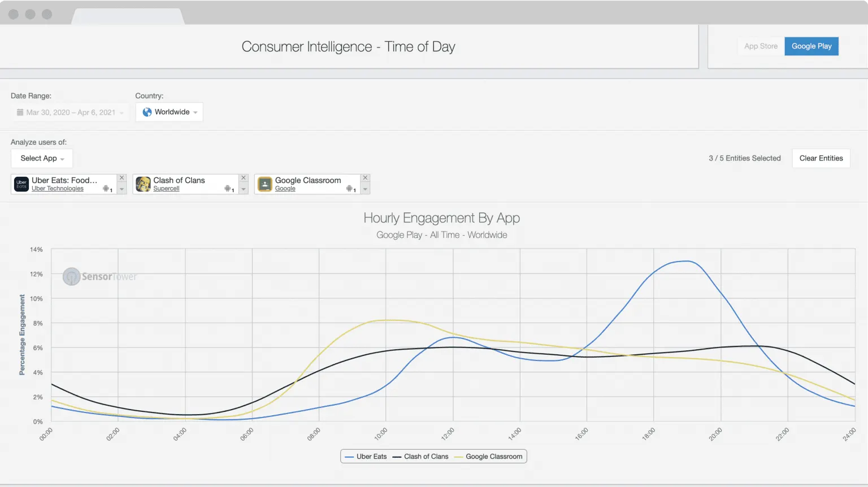Toggle Google Classroom series in legend

[488, 456]
